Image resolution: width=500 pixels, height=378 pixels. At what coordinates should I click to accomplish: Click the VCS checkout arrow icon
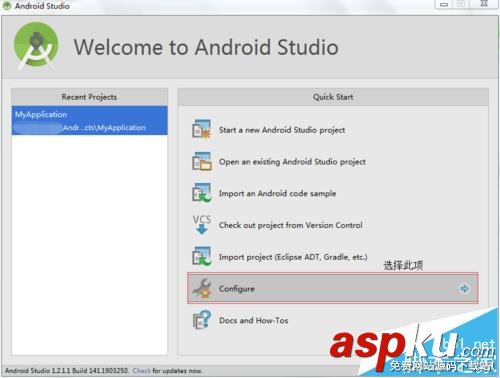pos(202,225)
